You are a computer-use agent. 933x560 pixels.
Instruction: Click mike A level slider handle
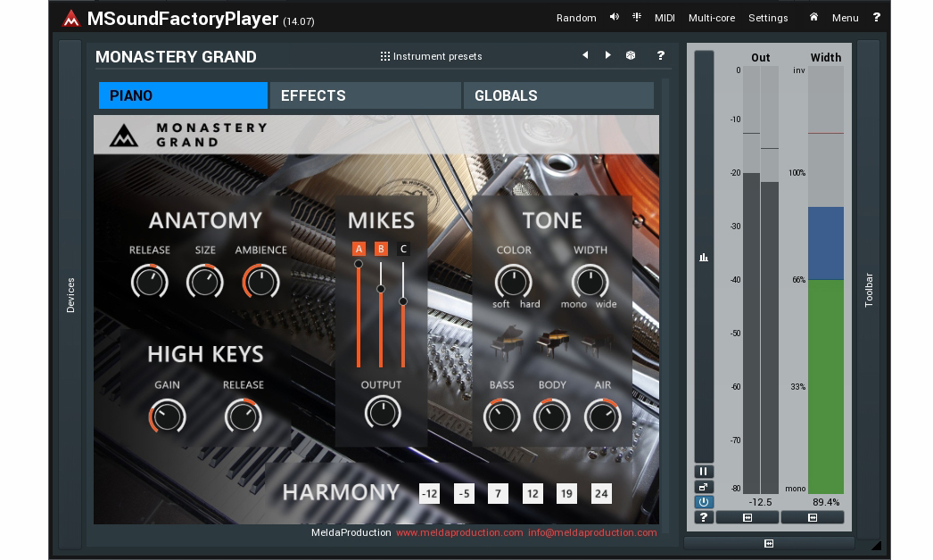coord(359,264)
